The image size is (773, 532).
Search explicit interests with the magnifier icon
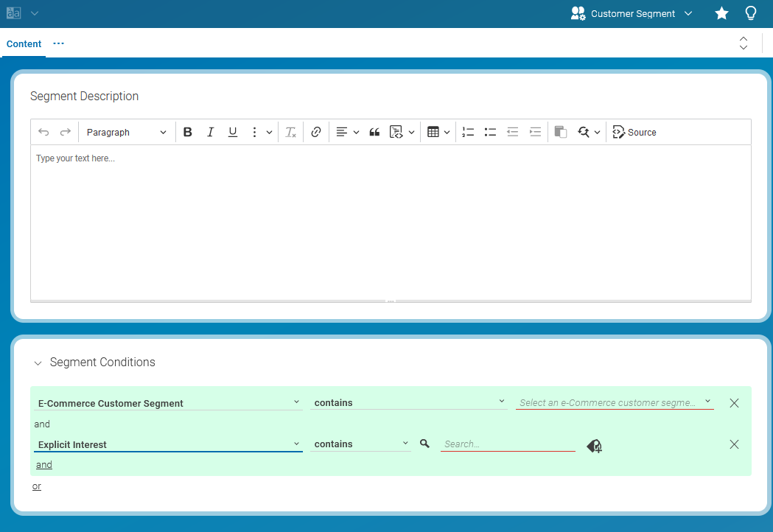pyautogui.click(x=424, y=444)
